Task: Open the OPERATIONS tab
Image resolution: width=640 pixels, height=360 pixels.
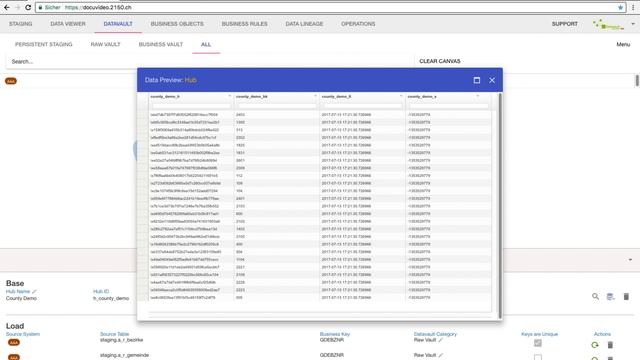Action: tap(358, 24)
